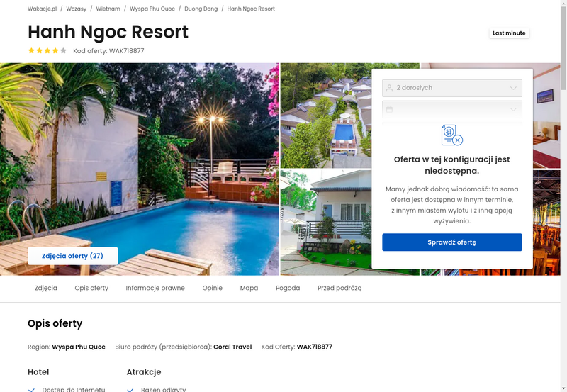Select the Pogoda tab

(288, 288)
